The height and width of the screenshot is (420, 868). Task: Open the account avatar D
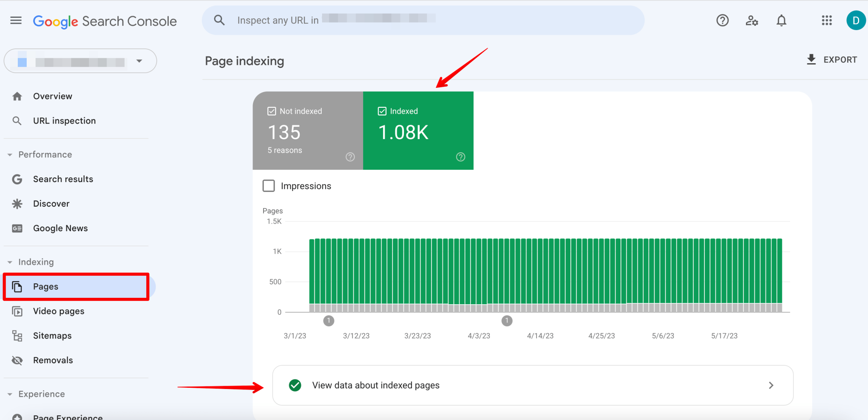[x=856, y=20]
